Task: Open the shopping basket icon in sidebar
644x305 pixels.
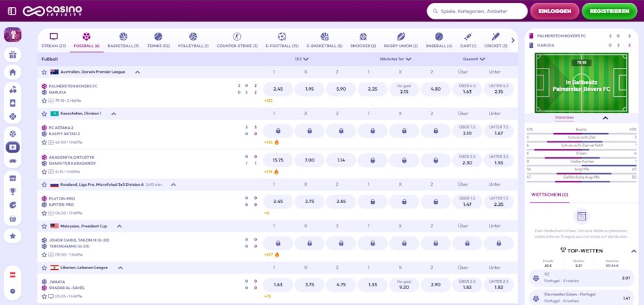Action: tap(12, 218)
